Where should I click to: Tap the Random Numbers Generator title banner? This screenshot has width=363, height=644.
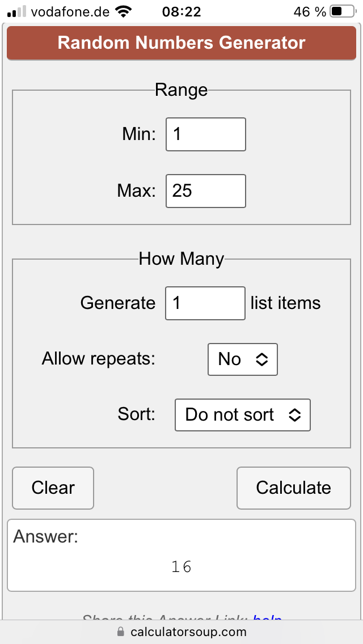181,43
